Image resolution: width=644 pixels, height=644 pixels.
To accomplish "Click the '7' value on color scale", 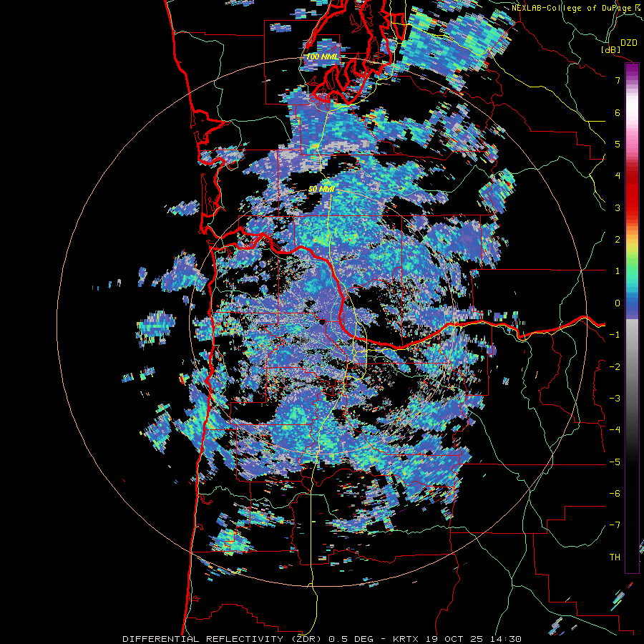I will pyautogui.click(x=618, y=80).
